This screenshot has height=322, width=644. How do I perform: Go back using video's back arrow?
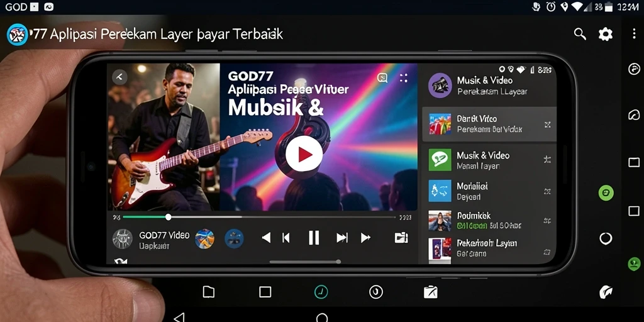pos(119,77)
